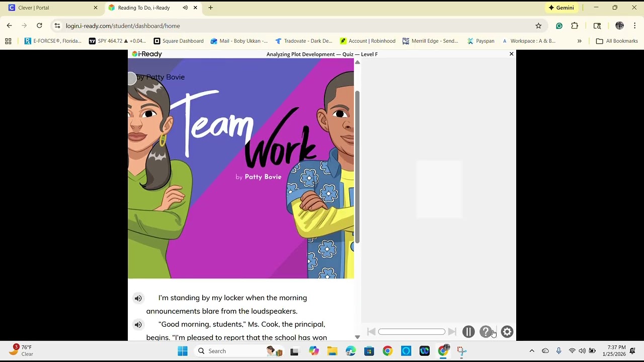Screen dimensions: 644x362
Task: Open the tab search icon in toolbar
Action: point(597,26)
